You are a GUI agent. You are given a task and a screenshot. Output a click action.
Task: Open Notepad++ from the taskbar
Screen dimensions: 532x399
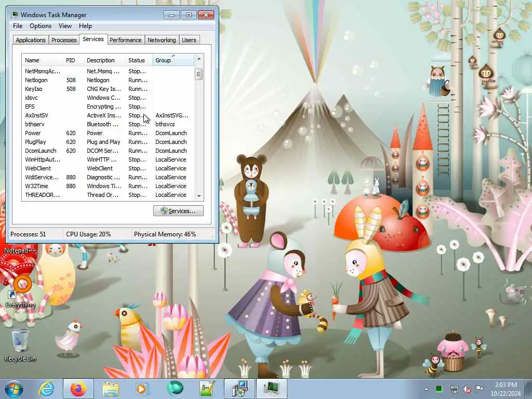pos(206,389)
